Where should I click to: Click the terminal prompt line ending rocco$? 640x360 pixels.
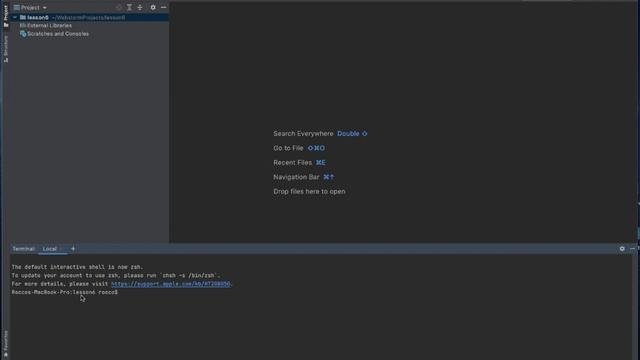(64, 292)
